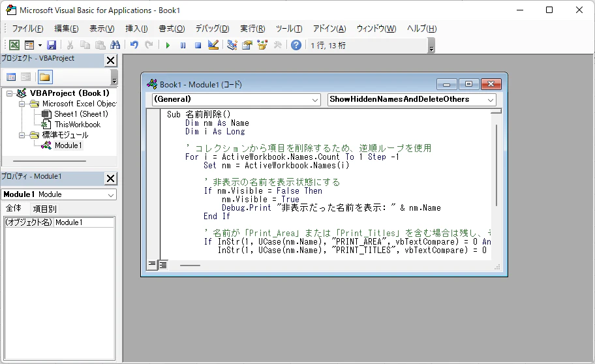The image size is (595, 364).
Task: Toggle Design Mode icon
Action: (x=213, y=45)
